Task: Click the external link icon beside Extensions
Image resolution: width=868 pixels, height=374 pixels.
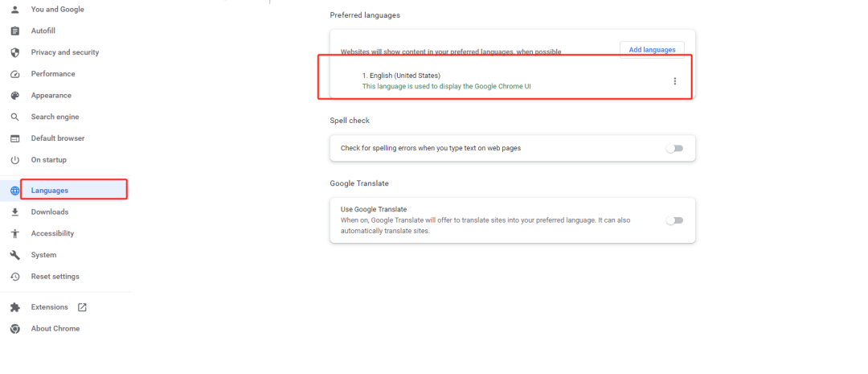Action: click(82, 307)
